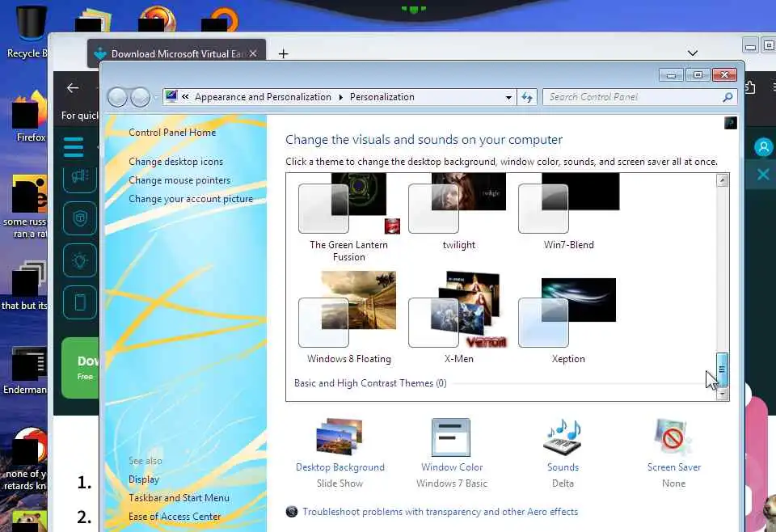Click the Control Panel Back button

118,98
